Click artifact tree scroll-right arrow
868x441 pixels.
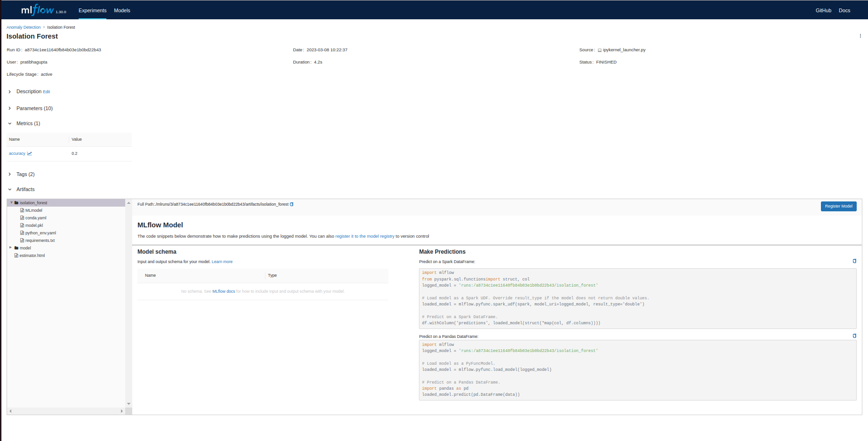point(122,411)
